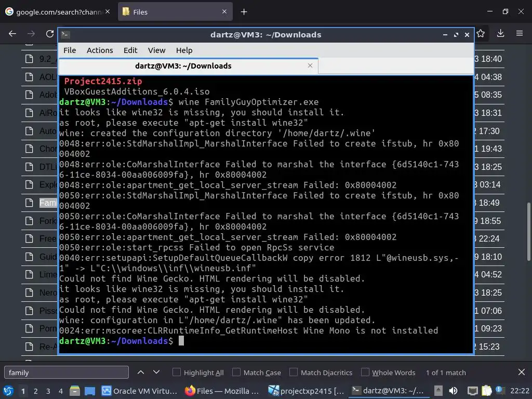532x399 pixels.
Task: Click the Firefox page vertical scrollbar
Action: (x=528, y=232)
